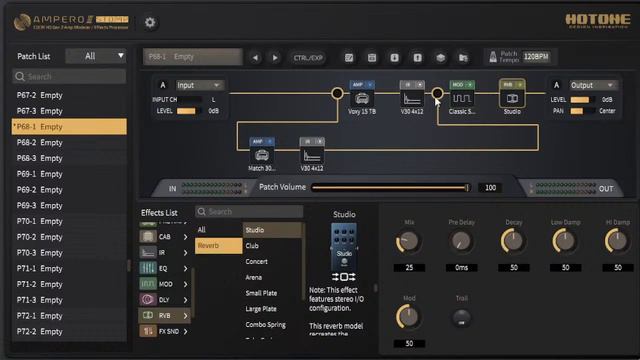Click the signal merge node before Classic S
640x360 pixels.
(x=437, y=93)
